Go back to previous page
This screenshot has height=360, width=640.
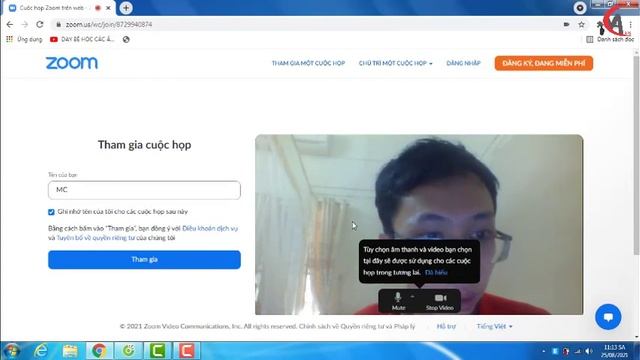click(10, 24)
